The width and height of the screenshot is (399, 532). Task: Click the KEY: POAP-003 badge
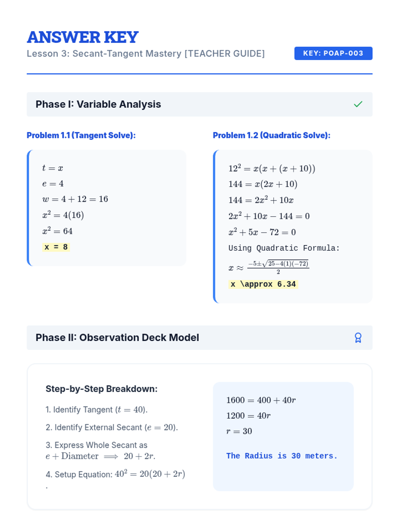333,53
